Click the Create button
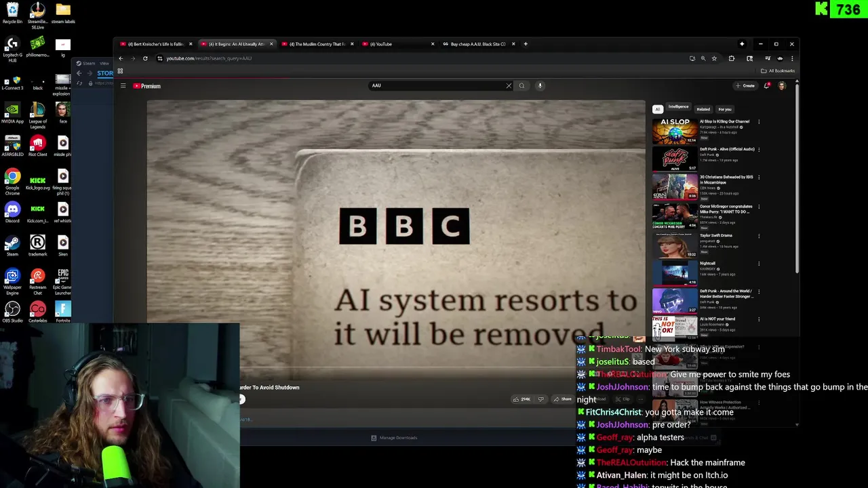This screenshot has height=488, width=868. tap(745, 86)
